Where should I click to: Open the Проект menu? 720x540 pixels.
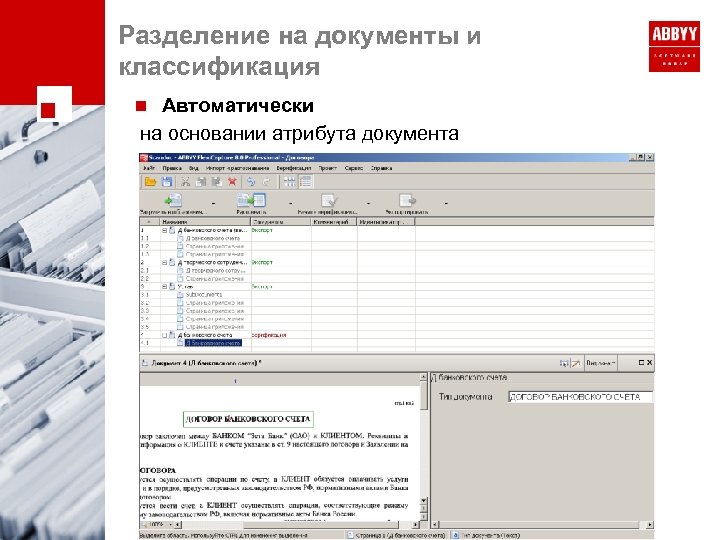(x=327, y=169)
